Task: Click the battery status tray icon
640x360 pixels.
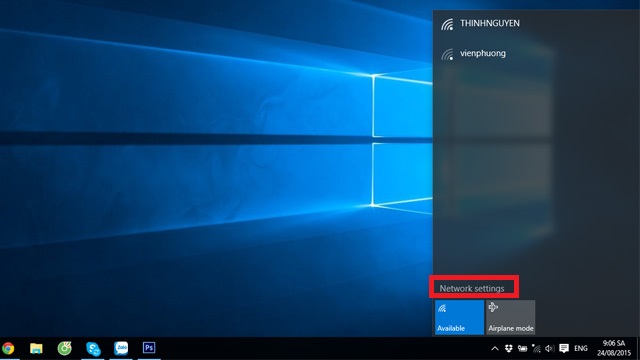Action: 522,349
